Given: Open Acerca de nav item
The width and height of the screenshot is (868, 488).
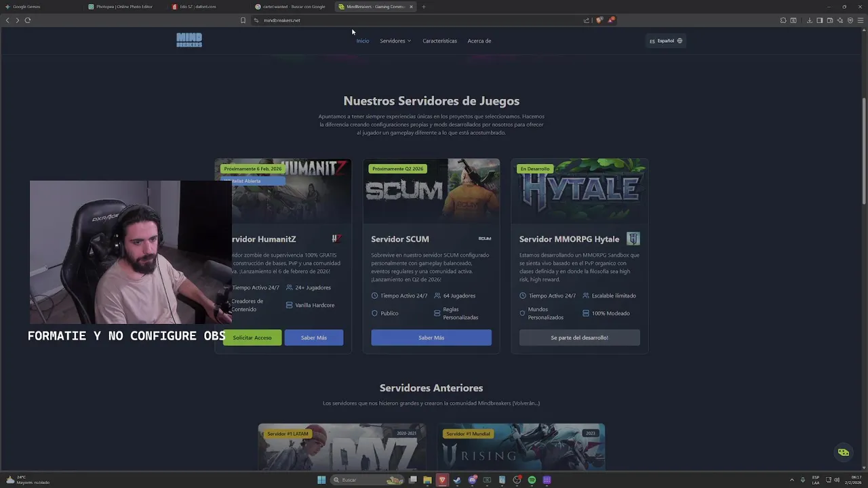Looking at the screenshot, I should 479,41.
